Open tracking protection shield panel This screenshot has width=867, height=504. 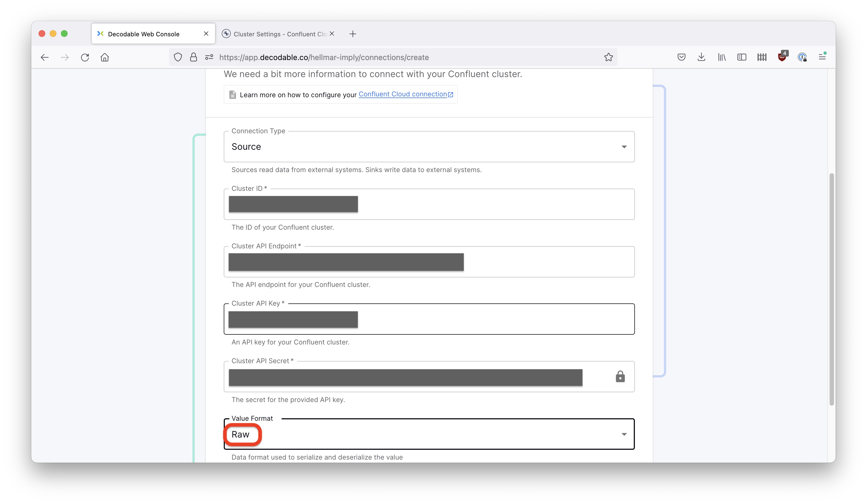pyautogui.click(x=178, y=57)
